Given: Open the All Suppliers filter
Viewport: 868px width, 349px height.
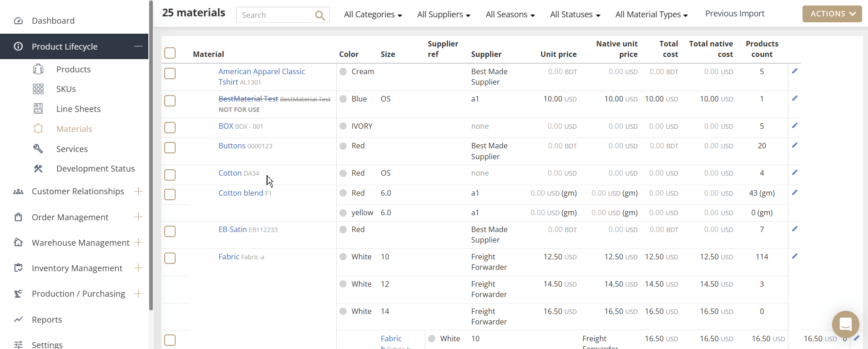Looking at the screenshot, I should [x=444, y=15].
